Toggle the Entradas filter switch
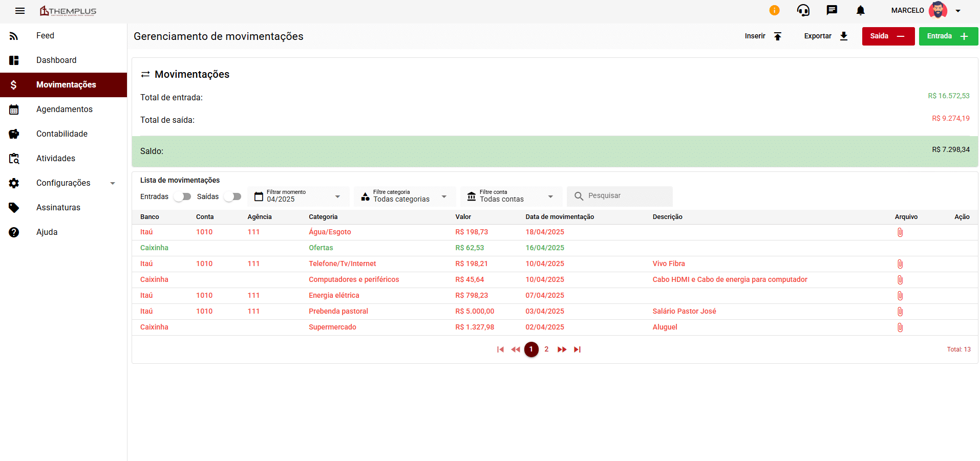This screenshot has height=461, width=980. (x=182, y=196)
